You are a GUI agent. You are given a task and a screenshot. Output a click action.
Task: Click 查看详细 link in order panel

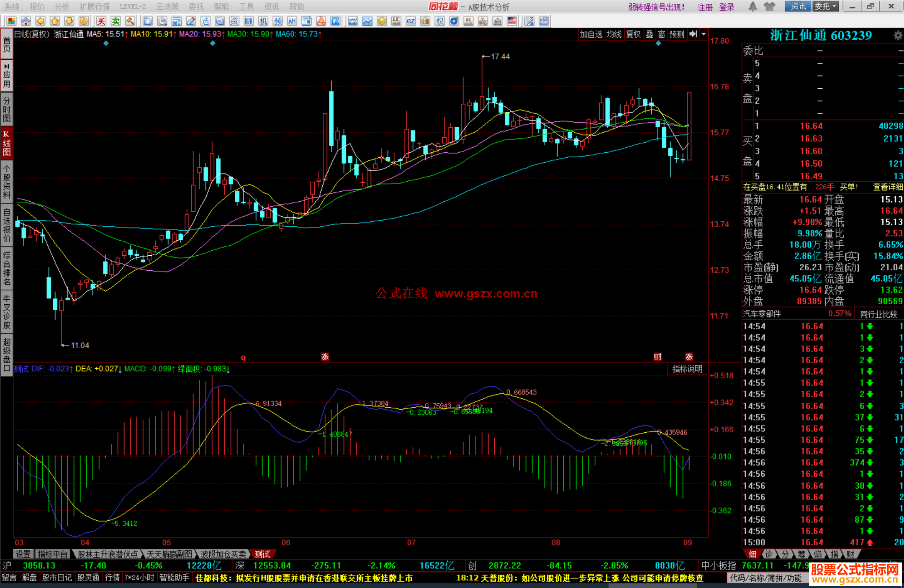[888, 187]
